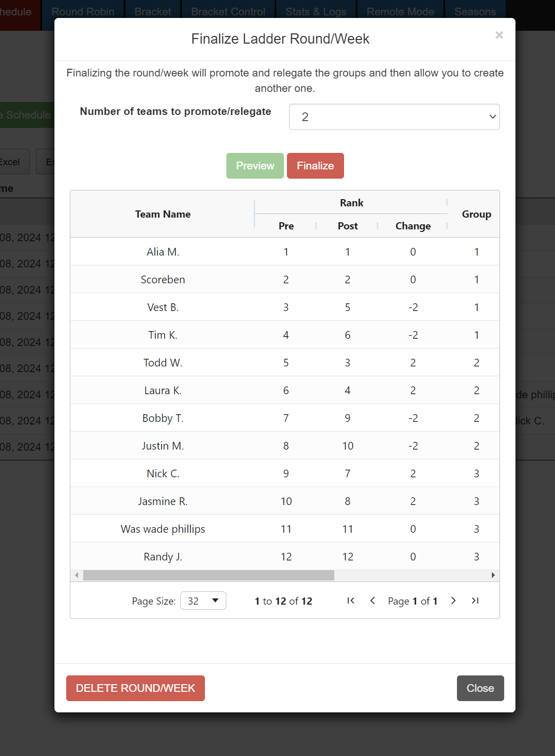Click the gray Close button

(480, 688)
